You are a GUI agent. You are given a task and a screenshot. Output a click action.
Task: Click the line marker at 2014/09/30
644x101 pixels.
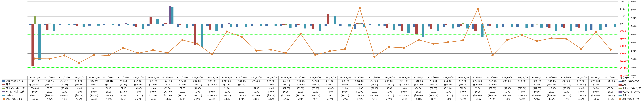coord(227,31)
